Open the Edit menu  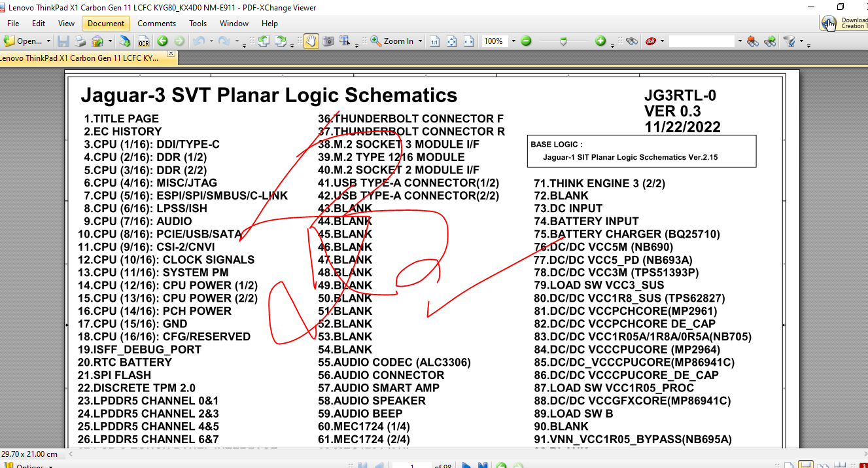(39, 24)
